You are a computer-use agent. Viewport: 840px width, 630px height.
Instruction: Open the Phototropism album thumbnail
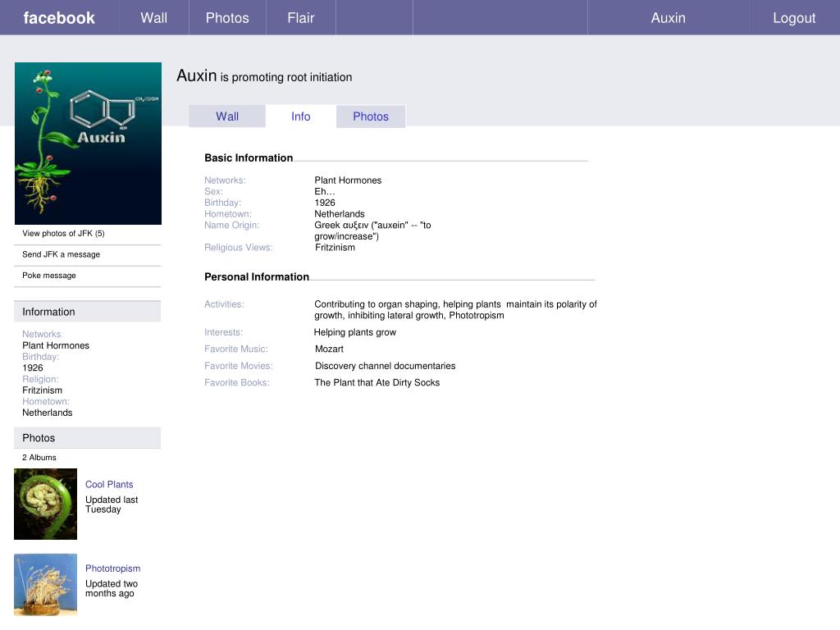coord(45,584)
